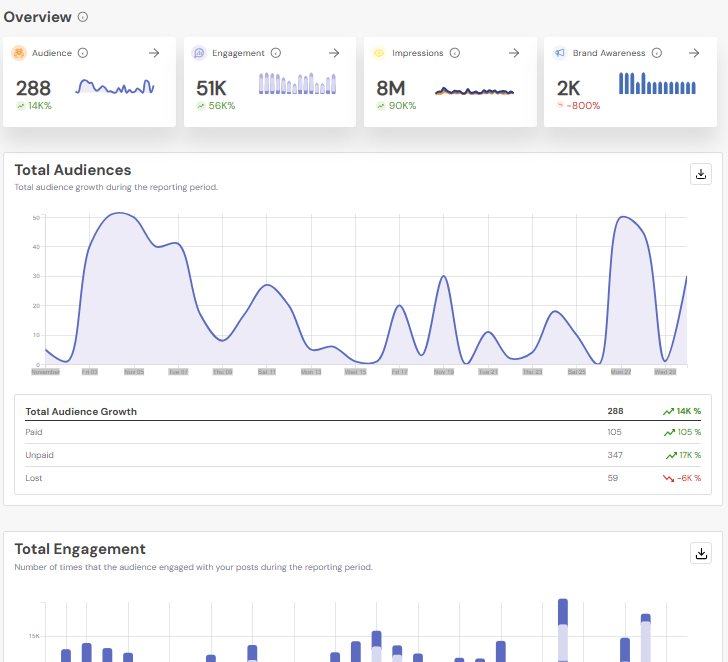The height and width of the screenshot is (662, 728).
Task: Open Engagement details via arrow icon
Action: 334,53
